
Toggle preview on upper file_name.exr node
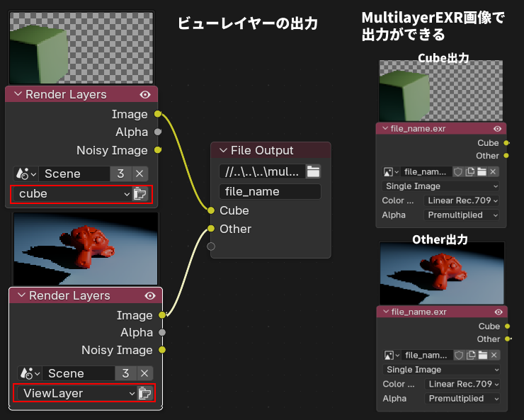point(497,129)
